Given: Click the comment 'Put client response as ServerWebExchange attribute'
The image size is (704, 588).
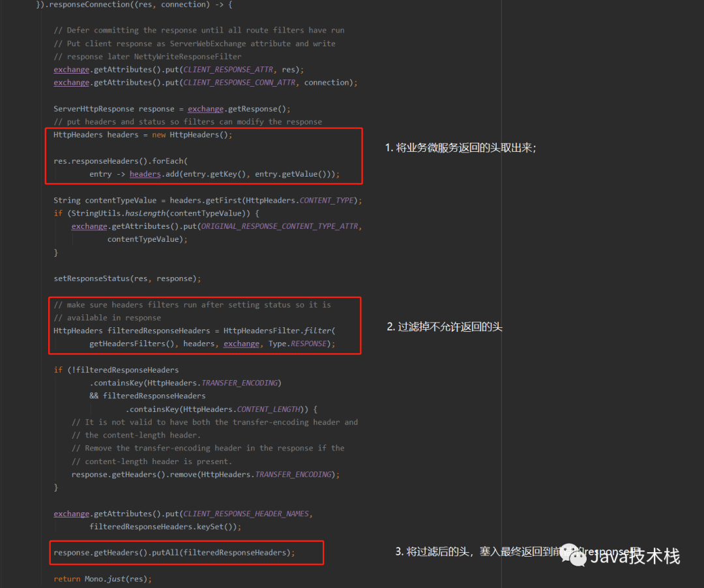Looking at the screenshot, I should coord(194,44).
